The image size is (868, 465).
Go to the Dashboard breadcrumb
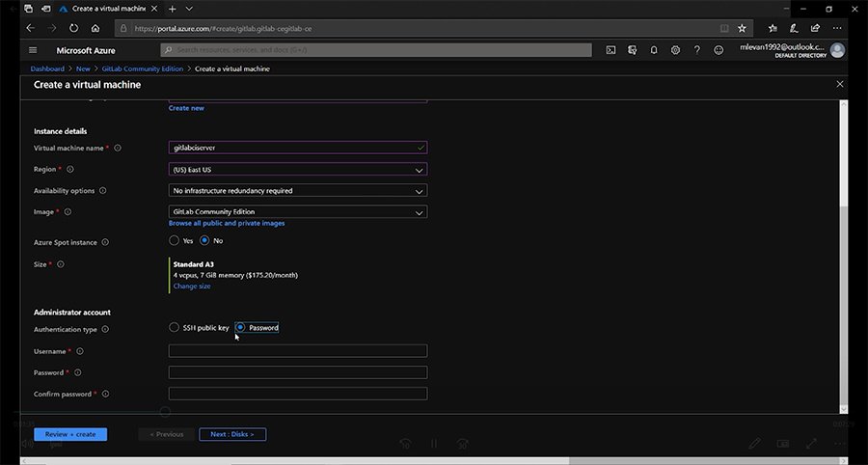point(47,69)
